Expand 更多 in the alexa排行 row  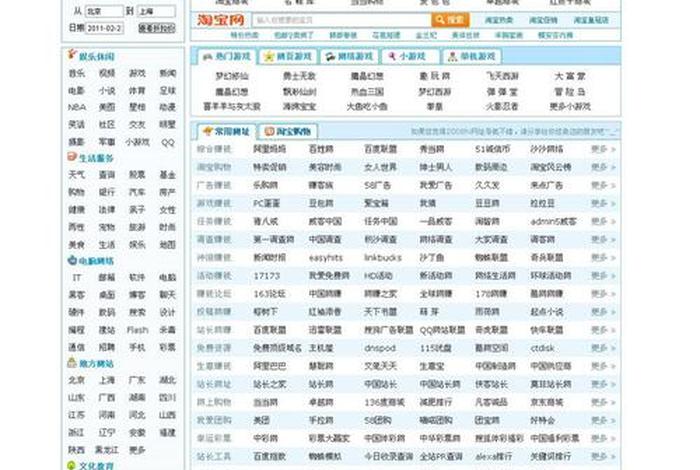(x=603, y=457)
